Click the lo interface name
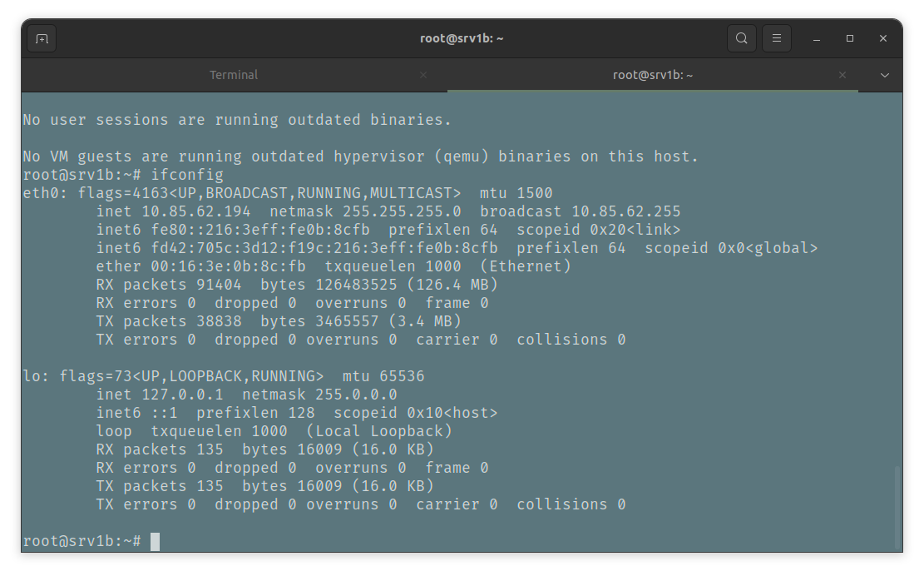 point(32,376)
